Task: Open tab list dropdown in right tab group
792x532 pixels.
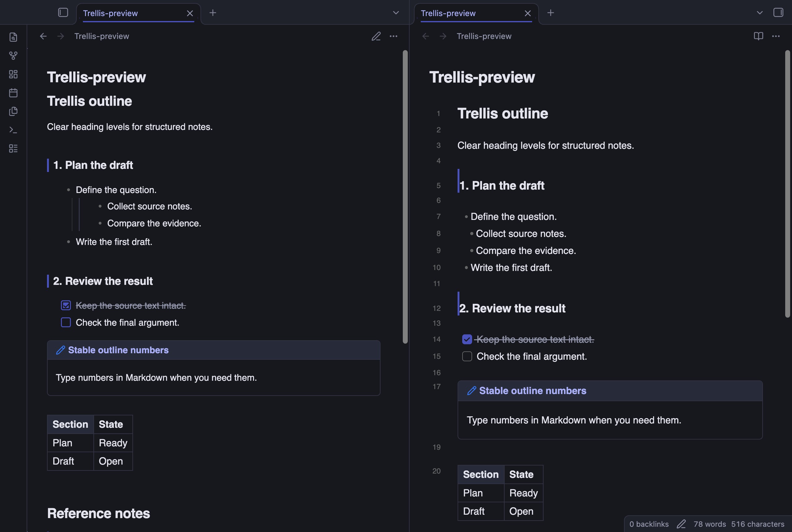Action: [760, 13]
